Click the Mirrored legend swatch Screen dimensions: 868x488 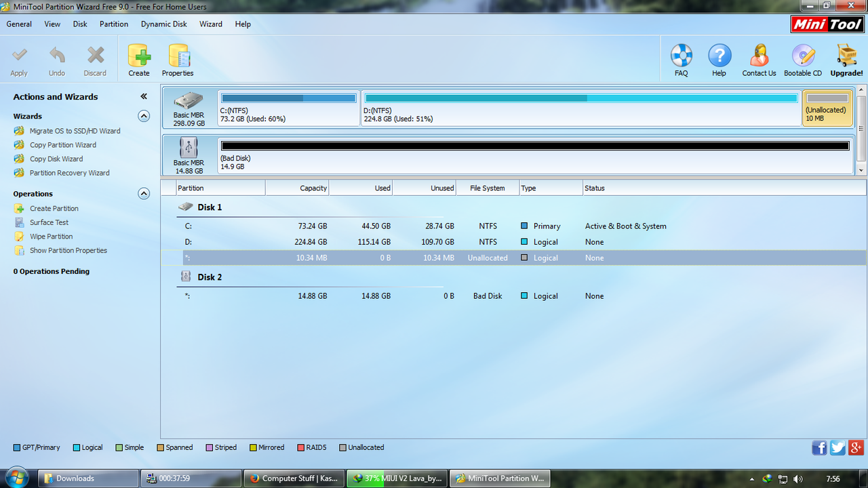point(253,447)
